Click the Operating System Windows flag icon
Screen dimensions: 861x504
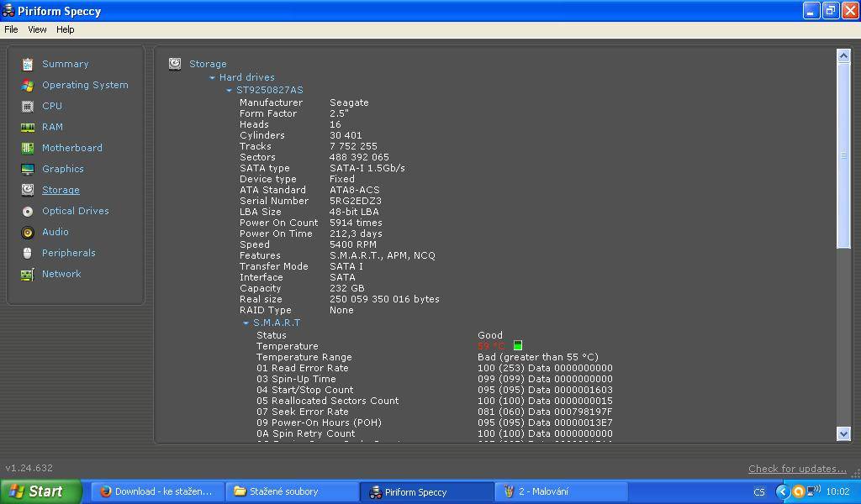(28, 86)
